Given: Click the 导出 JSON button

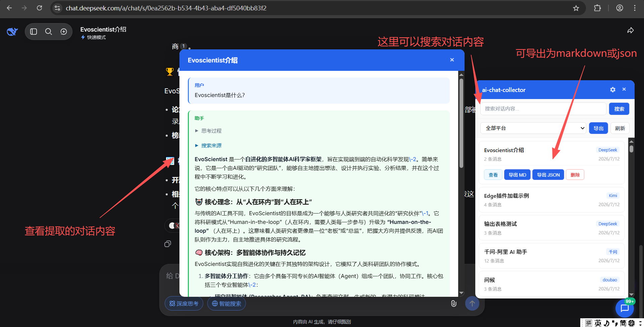Looking at the screenshot, I should (x=548, y=175).
